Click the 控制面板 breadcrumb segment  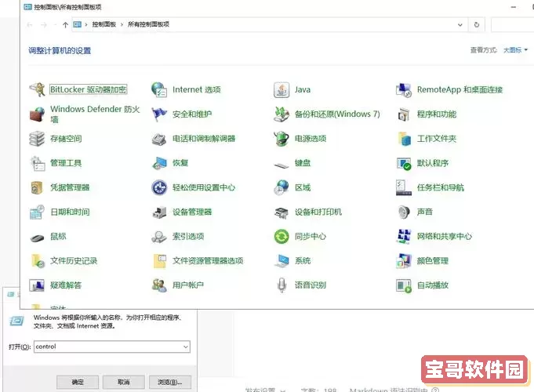pyautogui.click(x=104, y=24)
